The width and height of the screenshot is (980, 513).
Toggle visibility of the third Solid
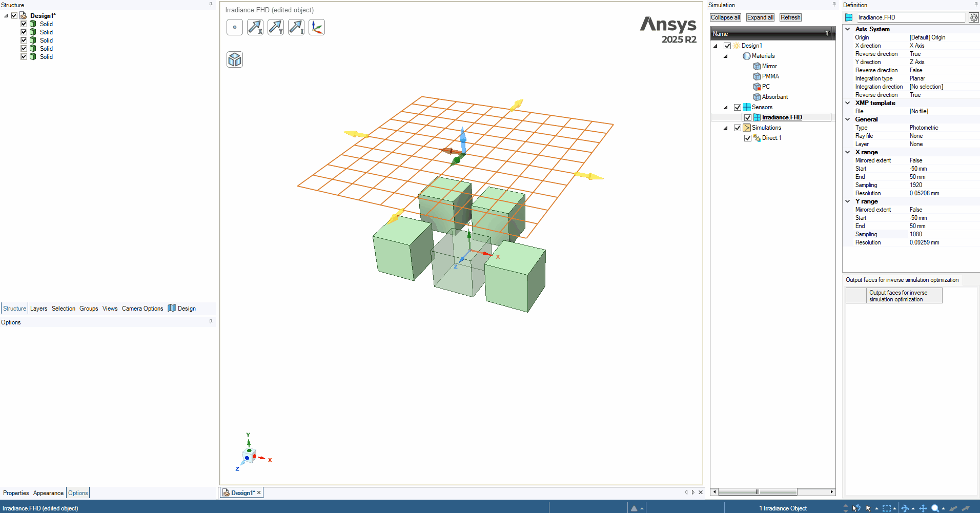click(x=24, y=40)
